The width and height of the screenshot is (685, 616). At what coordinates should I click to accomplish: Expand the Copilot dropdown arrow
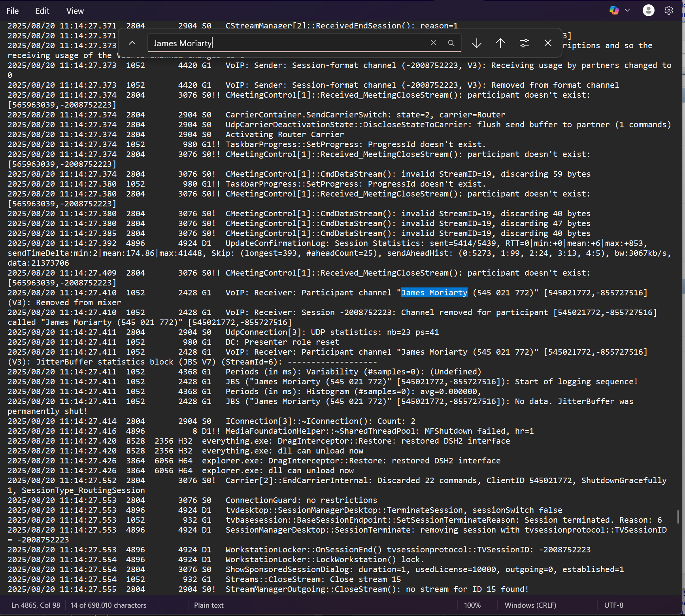(627, 11)
